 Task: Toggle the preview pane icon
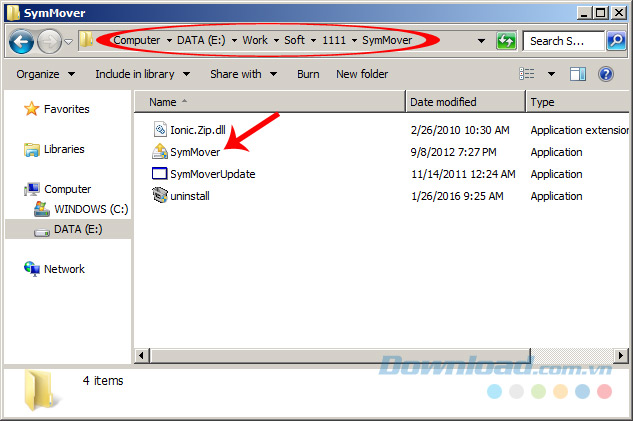pos(578,74)
